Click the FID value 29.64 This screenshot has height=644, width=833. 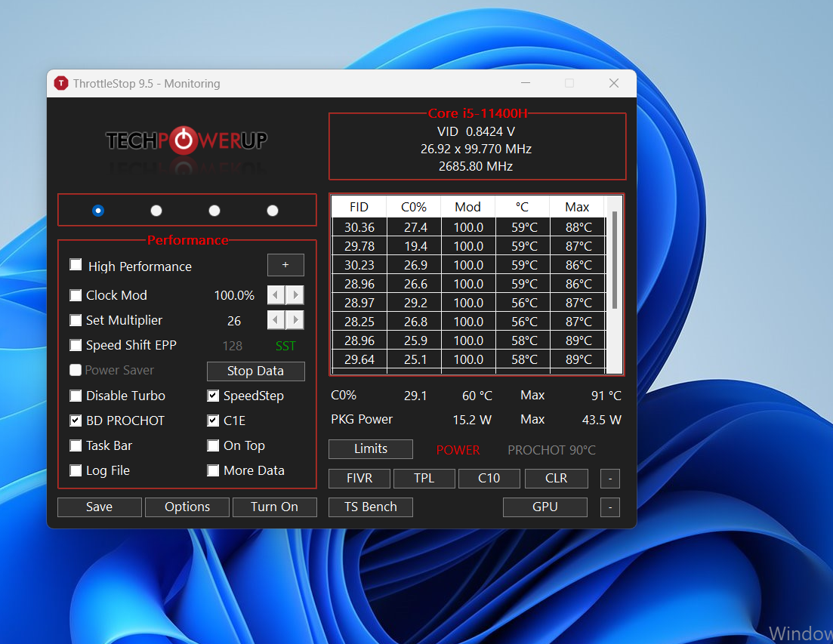point(359,360)
